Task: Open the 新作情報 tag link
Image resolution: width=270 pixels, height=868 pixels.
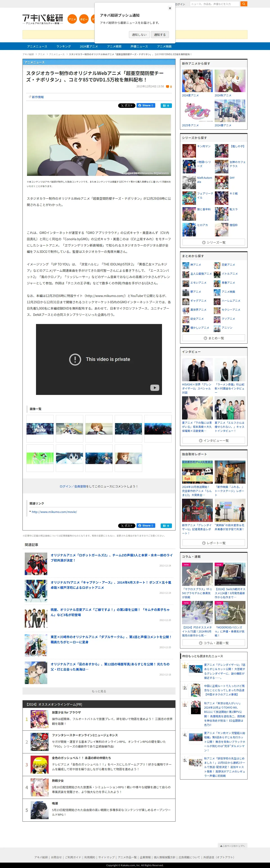Action: point(38,97)
